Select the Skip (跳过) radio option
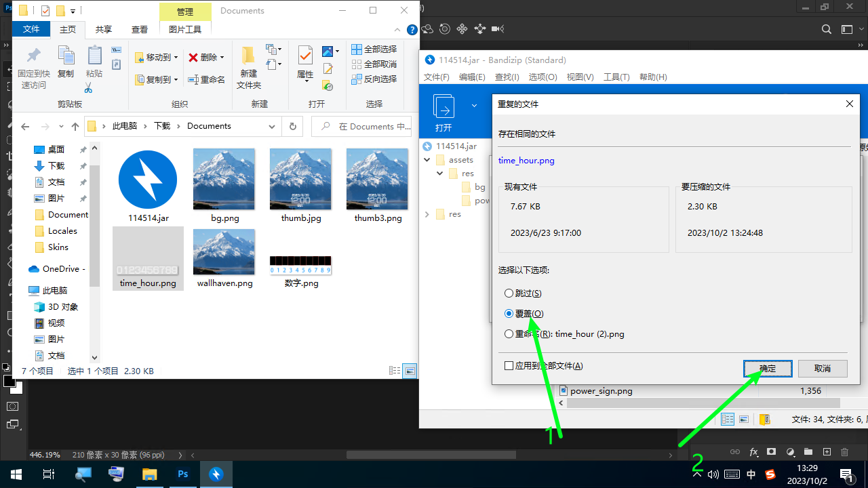Viewport: 868px width, 488px height. 509,293
